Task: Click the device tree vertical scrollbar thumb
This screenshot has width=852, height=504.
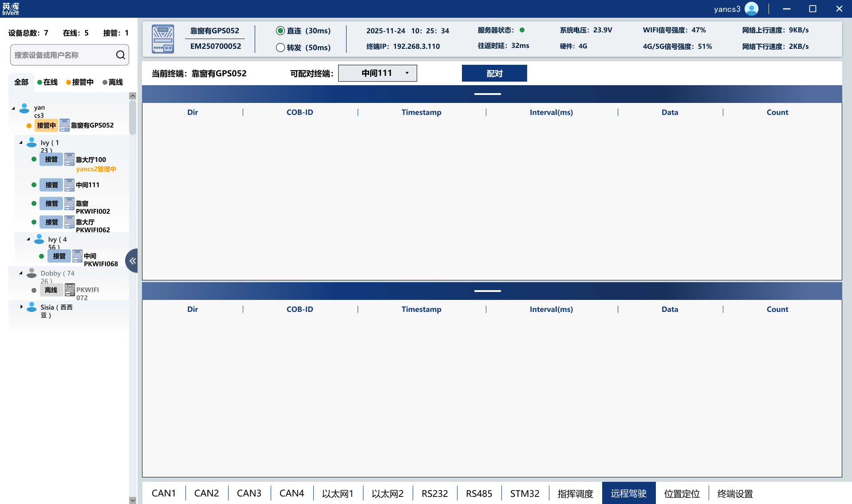Action: pyautogui.click(x=132, y=118)
